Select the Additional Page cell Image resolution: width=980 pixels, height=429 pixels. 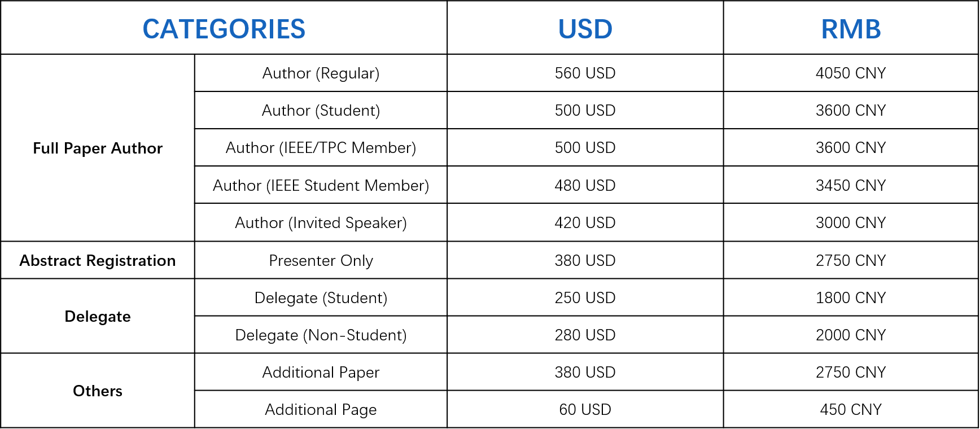(x=321, y=409)
